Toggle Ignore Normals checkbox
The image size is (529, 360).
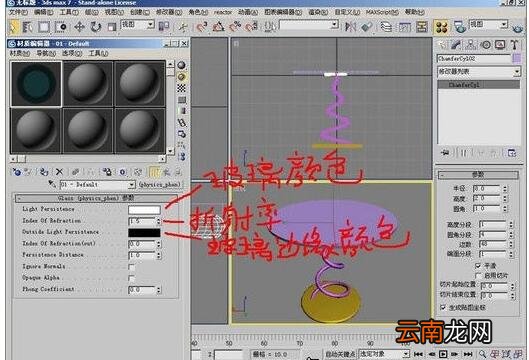(x=132, y=267)
